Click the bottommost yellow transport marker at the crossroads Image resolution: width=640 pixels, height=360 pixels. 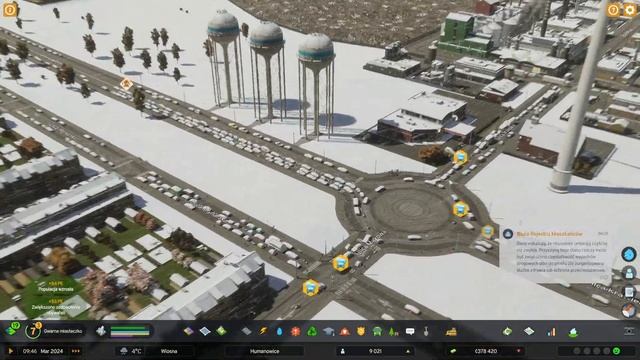pyautogui.click(x=311, y=288)
